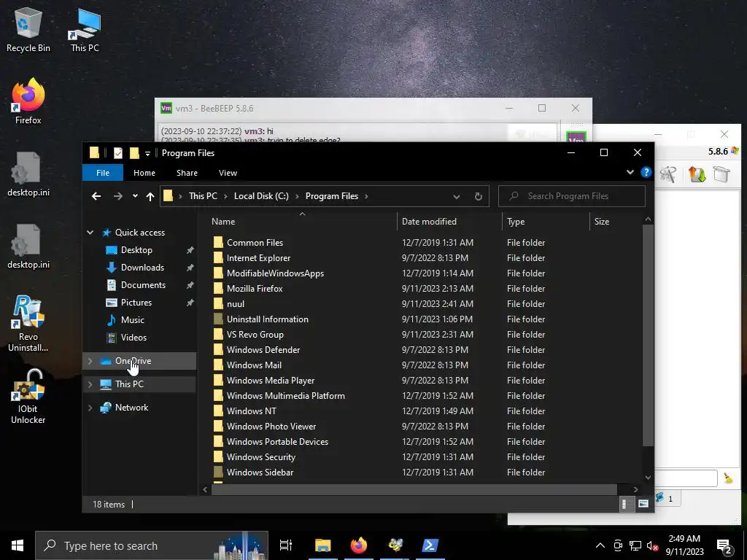Click in the Search Program Files box
The image size is (747, 560).
(572, 196)
